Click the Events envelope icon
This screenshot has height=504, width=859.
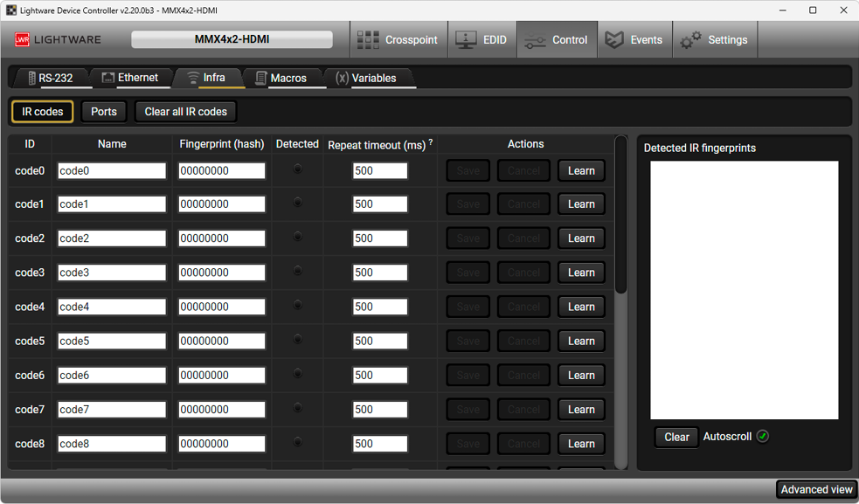pos(615,40)
